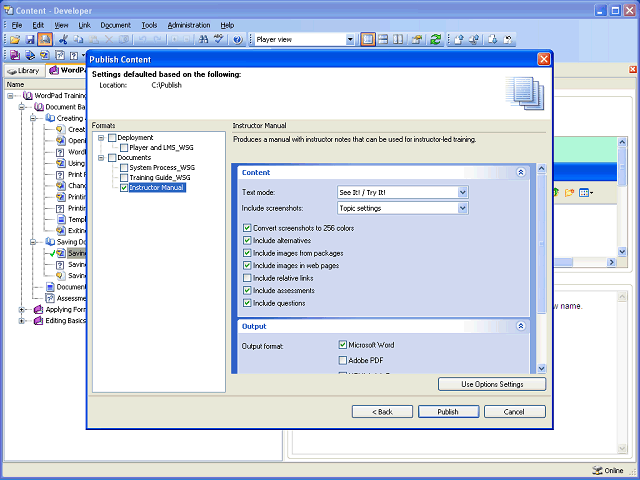Toggle Include assessments checkbox
Screen dimensions: 640x480
tap(247, 291)
